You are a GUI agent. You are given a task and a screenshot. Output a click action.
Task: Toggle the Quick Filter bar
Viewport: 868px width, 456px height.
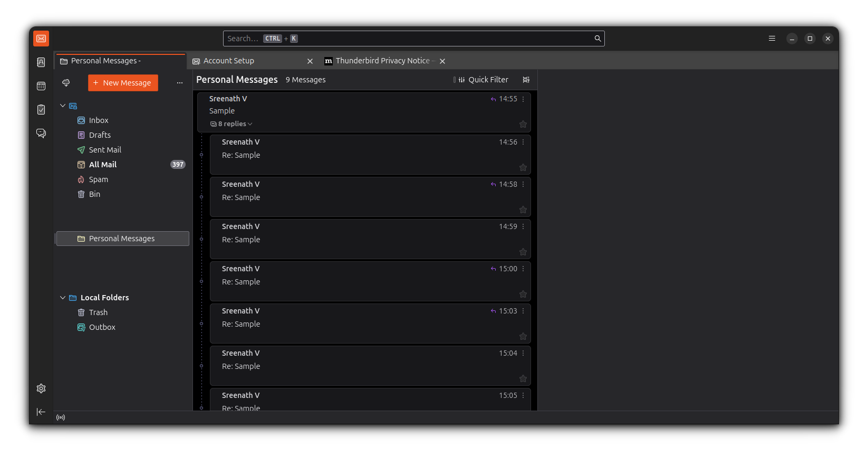[483, 80]
